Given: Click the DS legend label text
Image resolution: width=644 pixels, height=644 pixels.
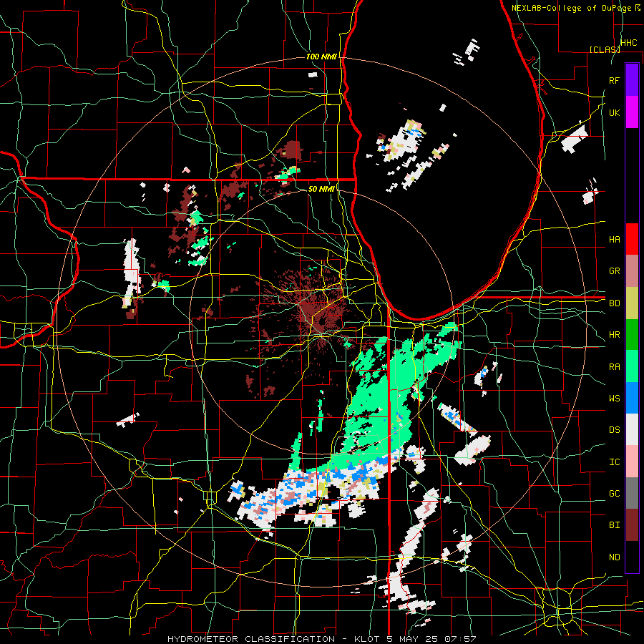Looking at the screenshot, I should 614,430.
